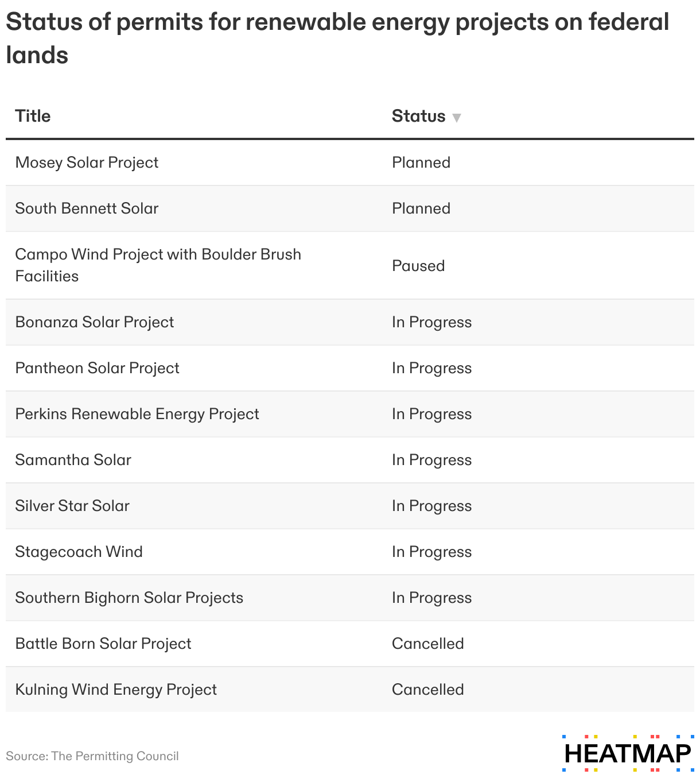Click Southern Bighorn Solar Projects title
This screenshot has height=782, width=700.
click(129, 598)
